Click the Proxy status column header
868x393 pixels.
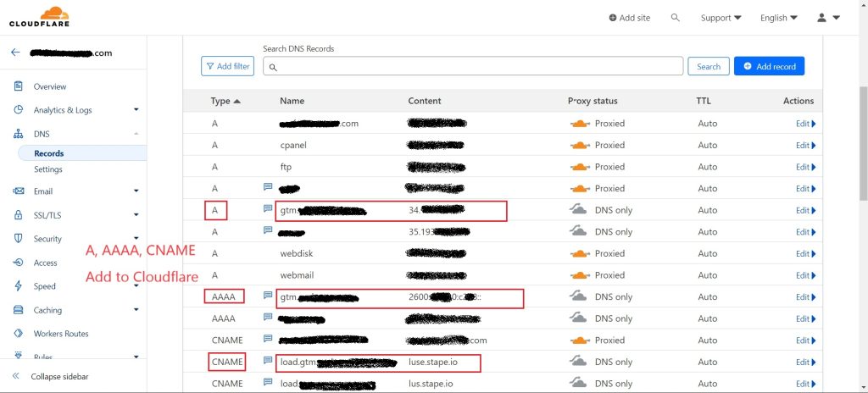(x=593, y=101)
